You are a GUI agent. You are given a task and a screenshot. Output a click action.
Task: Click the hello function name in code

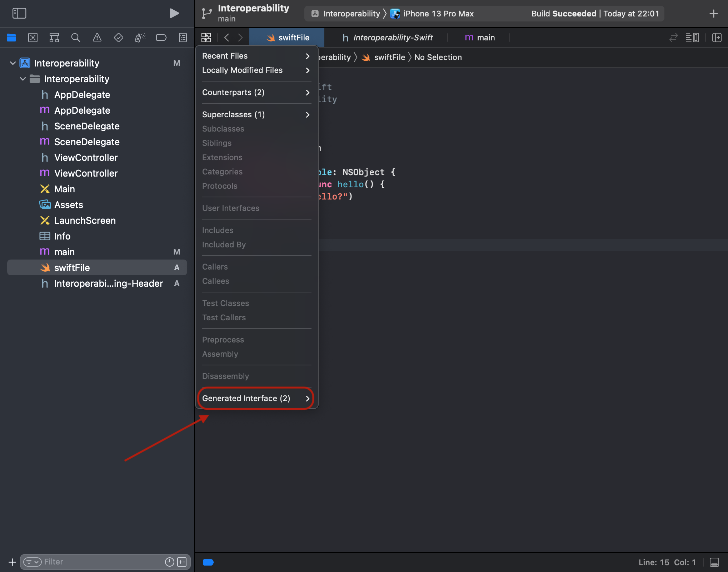pos(350,184)
